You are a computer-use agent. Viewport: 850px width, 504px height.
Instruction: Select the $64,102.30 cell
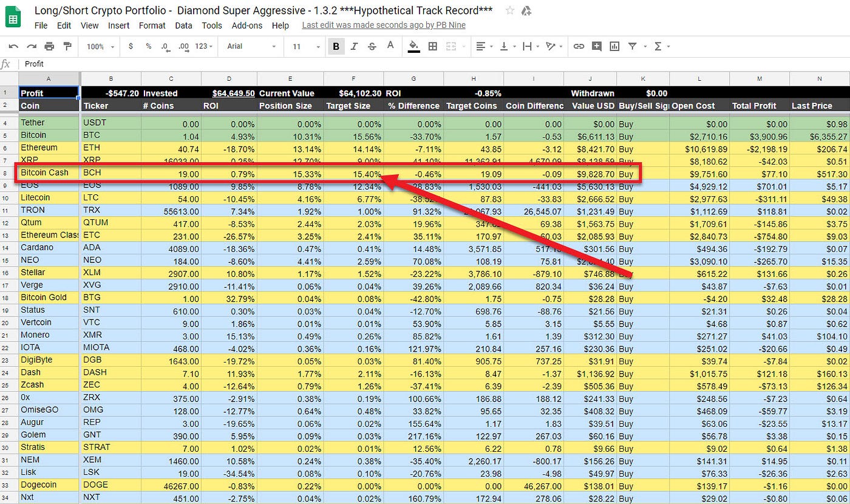click(353, 94)
